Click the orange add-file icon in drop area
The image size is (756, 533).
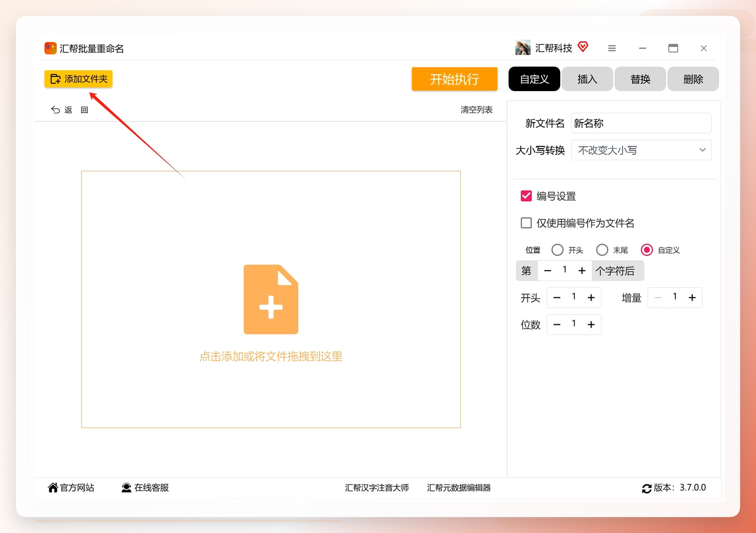(x=271, y=299)
